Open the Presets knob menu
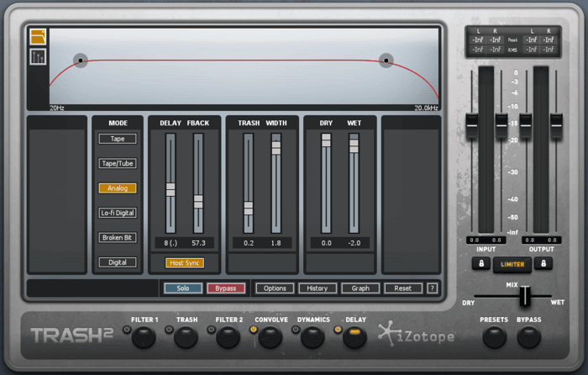Viewport: 588px width, 375px height. (494, 337)
